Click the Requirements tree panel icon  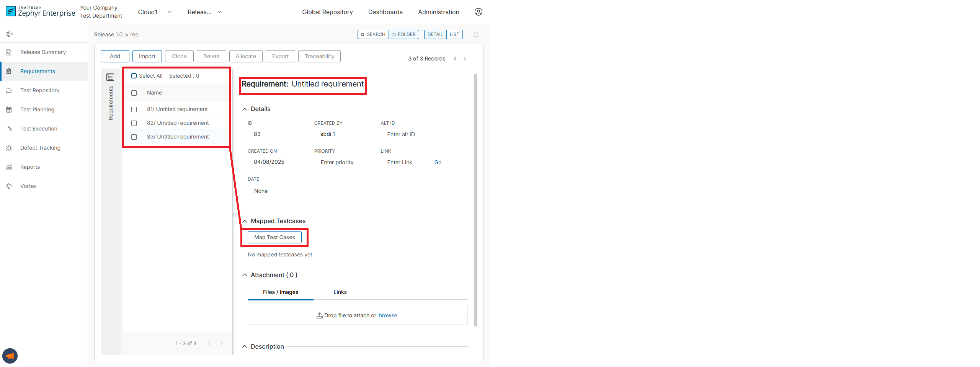110,77
